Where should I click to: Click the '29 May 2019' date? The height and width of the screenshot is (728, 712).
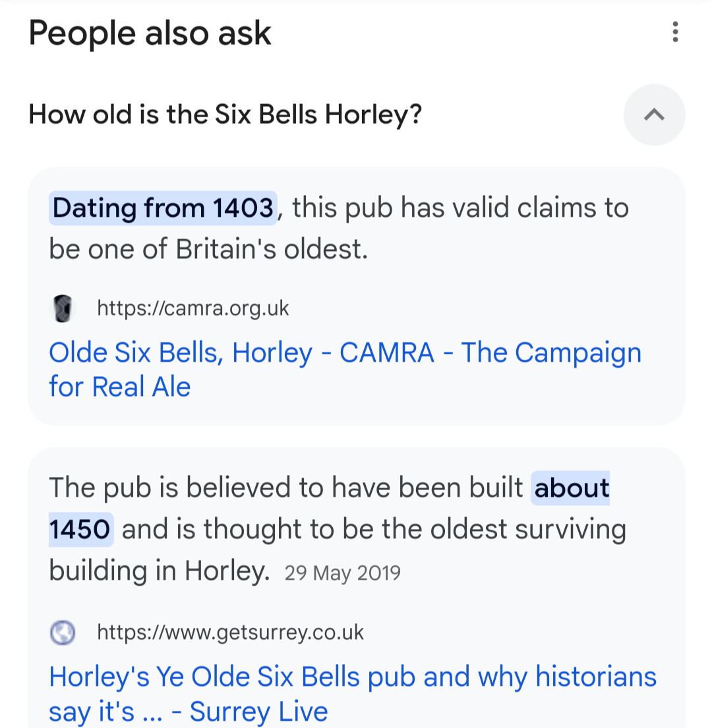(x=342, y=573)
